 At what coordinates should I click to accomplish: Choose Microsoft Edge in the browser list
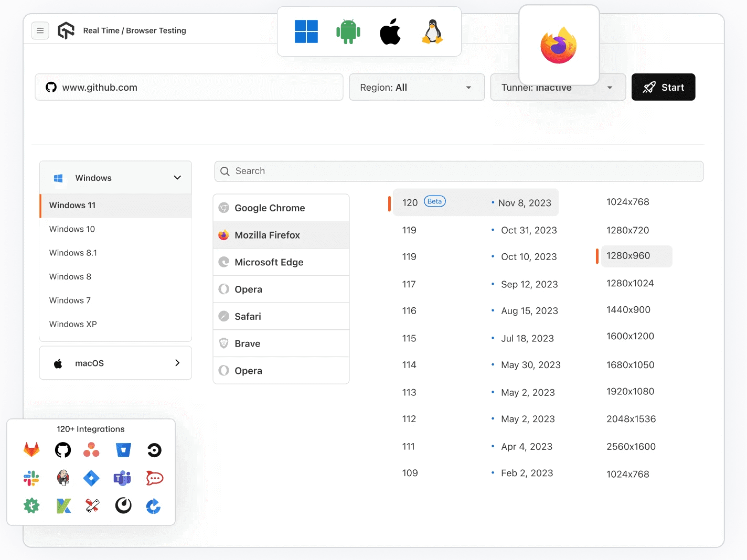click(269, 262)
